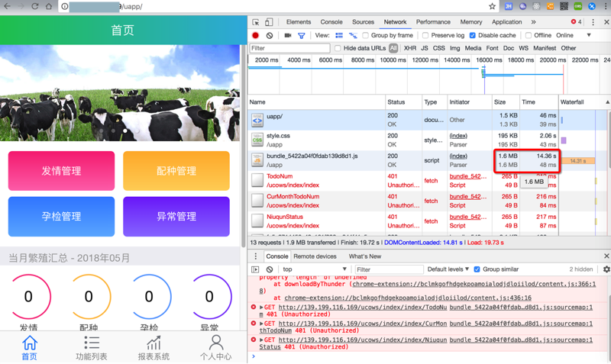This screenshot has height=364, width=611.
Task: Clear network log icon
Action: [x=270, y=35]
